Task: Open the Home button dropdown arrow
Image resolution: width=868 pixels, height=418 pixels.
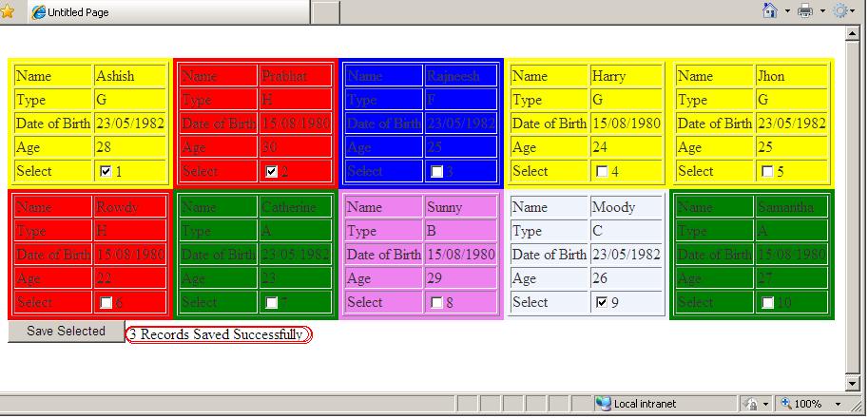Action: click(787, 11)
